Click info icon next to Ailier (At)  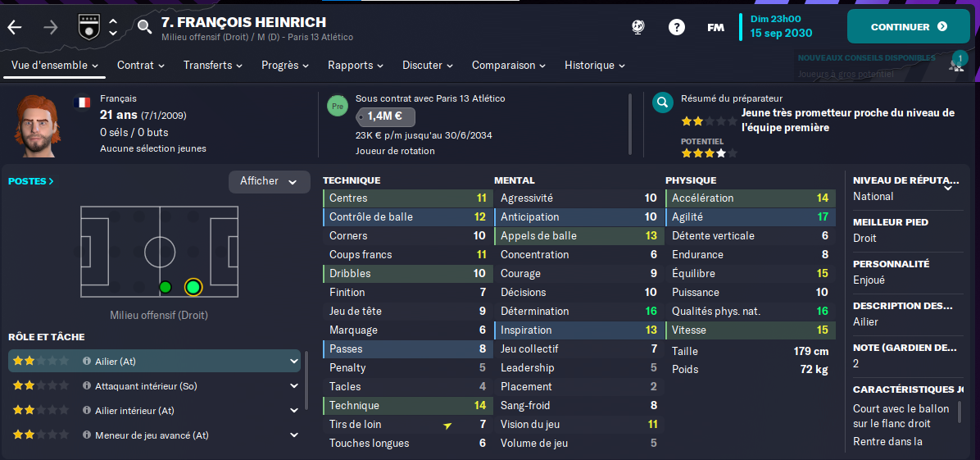[x=87, y=362]
